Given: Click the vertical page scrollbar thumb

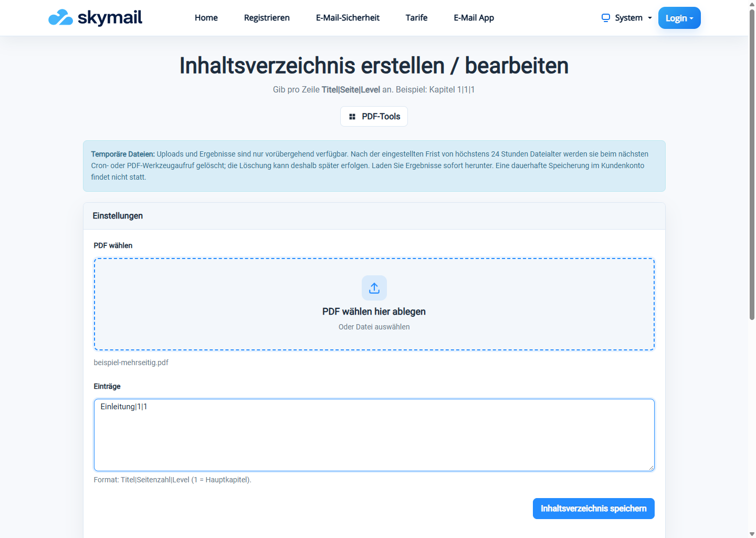Looking at the screenshot, I should coord(752,164).
